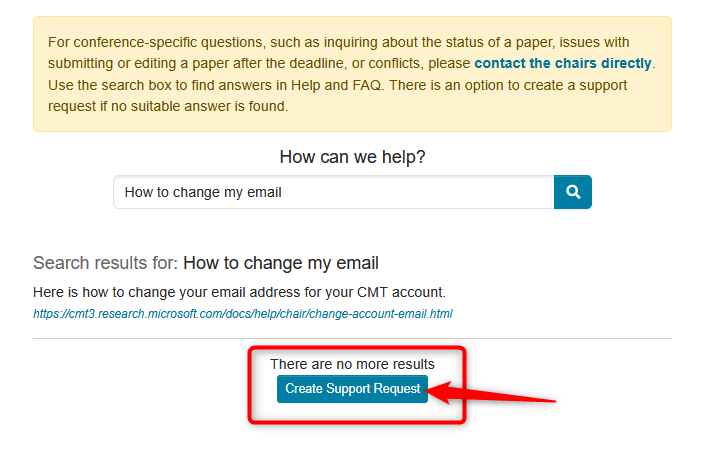Open the 'contact the chairs directly' link
719x461 pixels.
pos(563,63)
